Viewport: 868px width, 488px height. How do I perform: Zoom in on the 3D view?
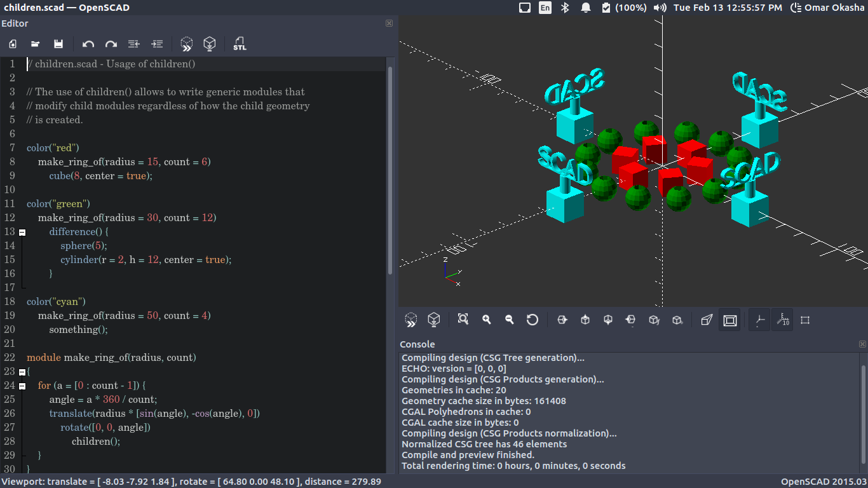pos(487,320)
